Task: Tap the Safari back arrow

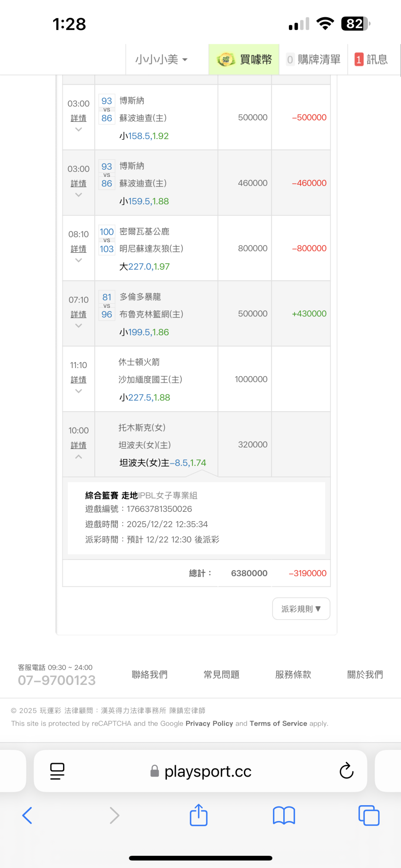Action: 27,815
